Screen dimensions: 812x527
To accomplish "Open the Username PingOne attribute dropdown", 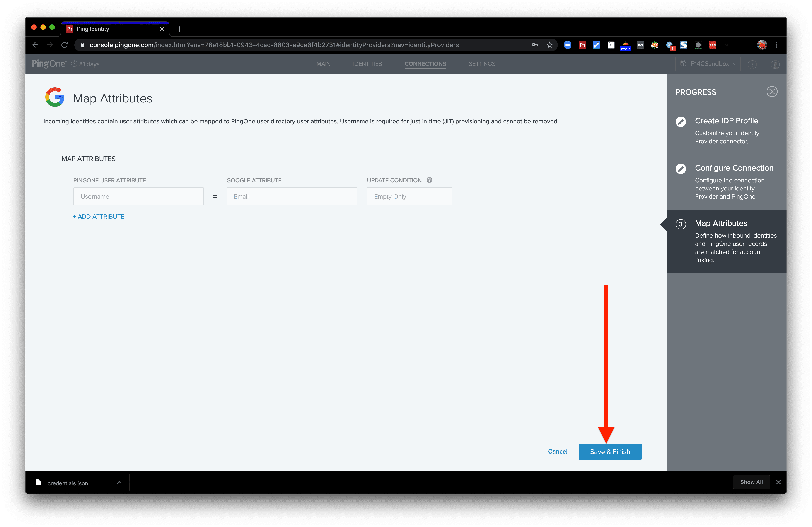I will tap(138, 196).
